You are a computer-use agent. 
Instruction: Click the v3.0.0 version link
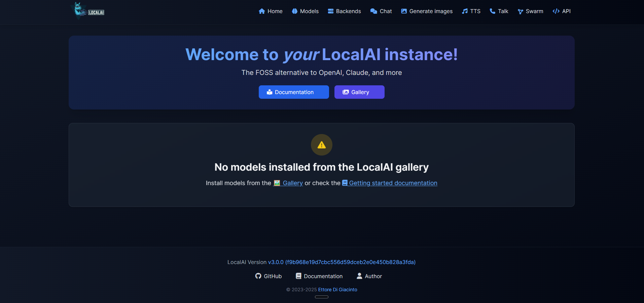pyautogui.click(x=276, y=262)
